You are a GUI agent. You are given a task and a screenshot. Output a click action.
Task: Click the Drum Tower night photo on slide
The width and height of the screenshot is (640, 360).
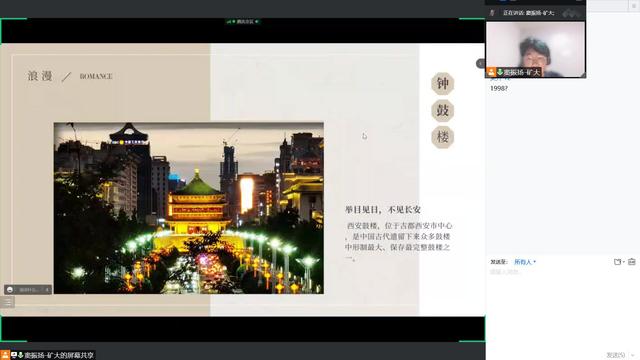tap(189, 208)
